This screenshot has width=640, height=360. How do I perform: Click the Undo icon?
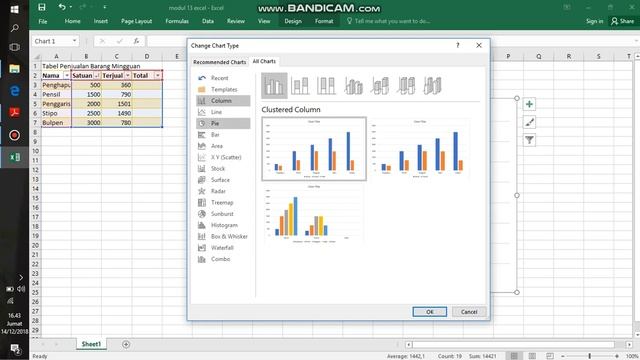point(62,7)
